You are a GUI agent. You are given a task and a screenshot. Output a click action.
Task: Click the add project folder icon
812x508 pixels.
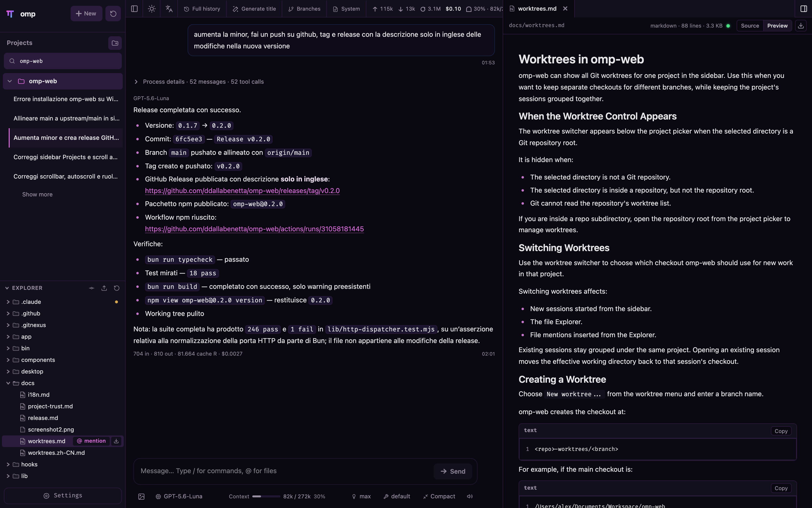[115, 43]
